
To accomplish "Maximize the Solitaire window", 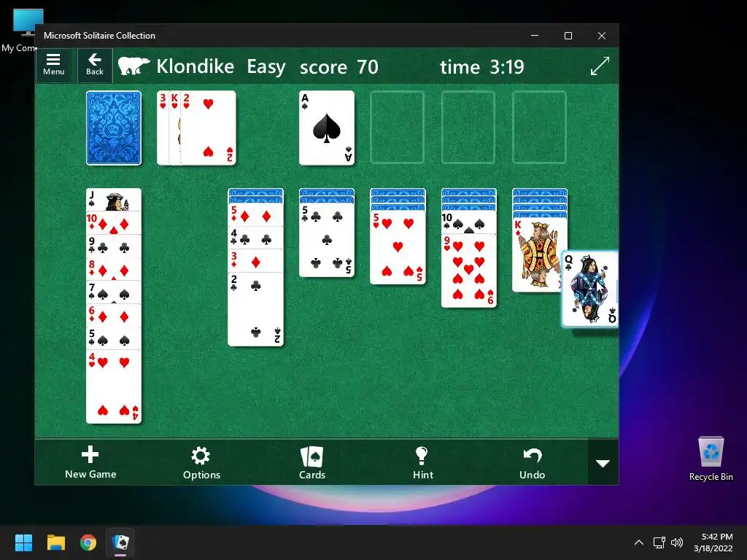I will (x=568, y=36).
